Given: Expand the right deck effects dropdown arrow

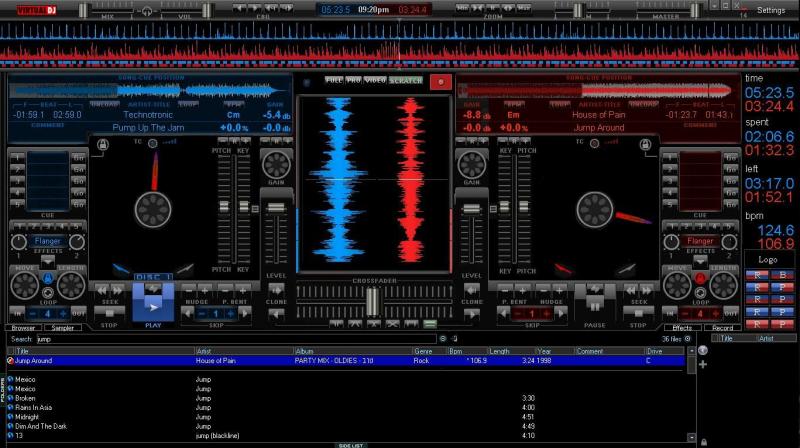Looking at the screenshot, I should pyautogui.click(x=700, y=261).
